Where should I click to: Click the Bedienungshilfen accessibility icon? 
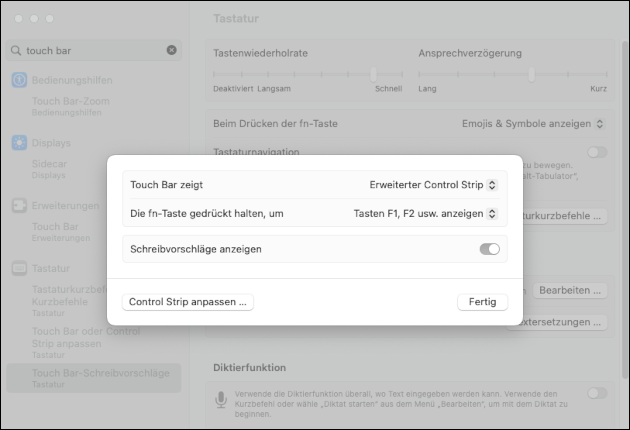pyautogui.click(x=19, y=80)
